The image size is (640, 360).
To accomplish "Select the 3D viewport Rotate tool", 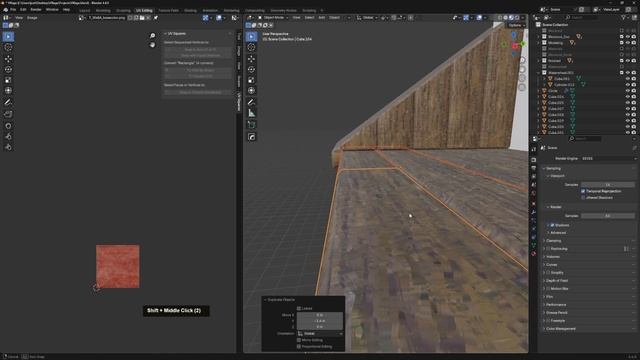I will 251,69.
